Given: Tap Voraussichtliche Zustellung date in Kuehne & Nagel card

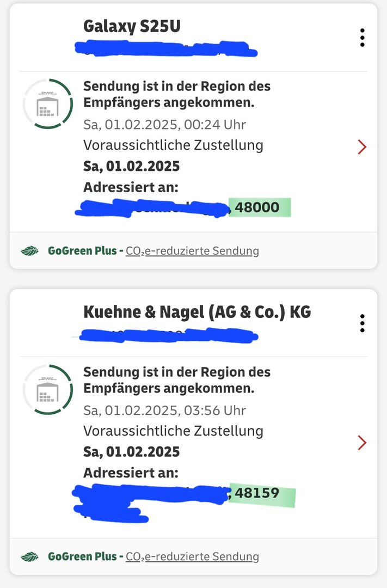Looking at the screenshot, I should click(x=131, y=452).
